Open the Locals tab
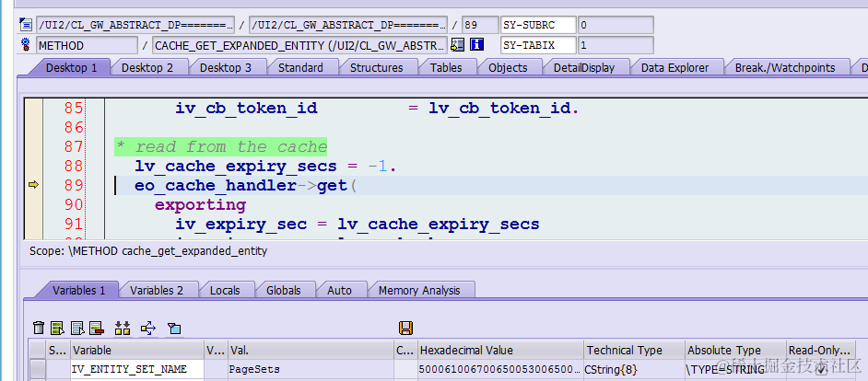 click(x=225, y=290)
